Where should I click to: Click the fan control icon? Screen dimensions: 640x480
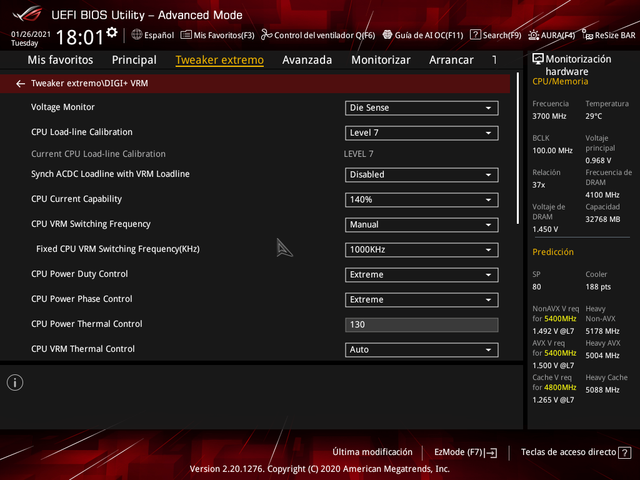tap(267, 35)
